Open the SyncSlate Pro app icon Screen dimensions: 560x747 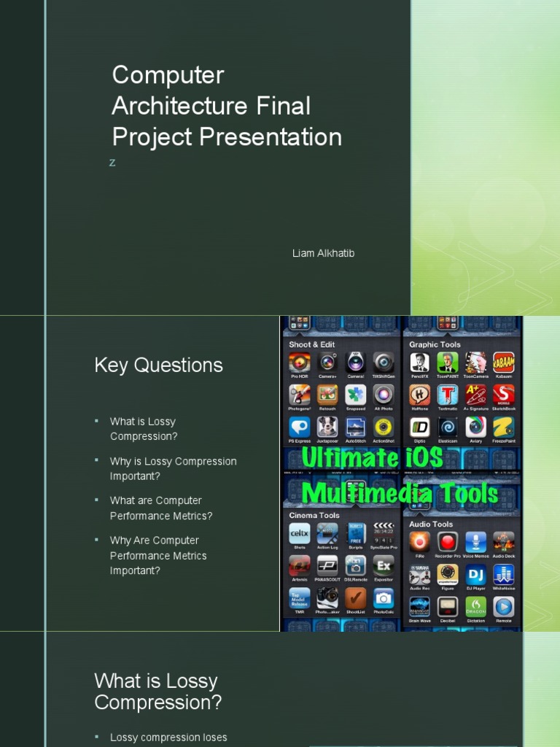click(x=384, y=533)
